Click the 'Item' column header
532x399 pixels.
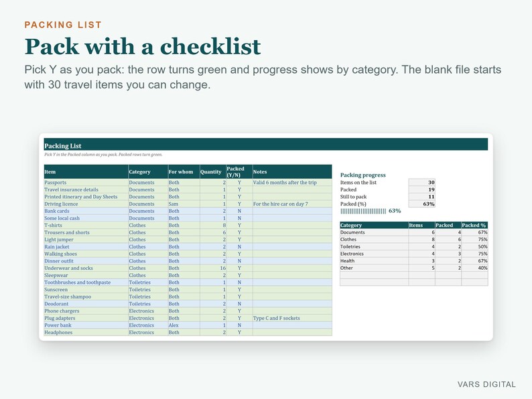click(x=86, y=172)
